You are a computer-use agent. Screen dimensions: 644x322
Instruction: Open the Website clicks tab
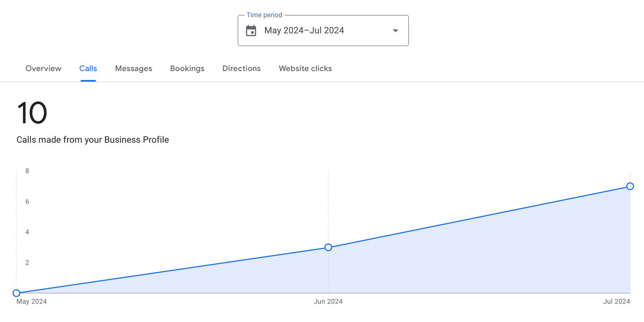305,68
